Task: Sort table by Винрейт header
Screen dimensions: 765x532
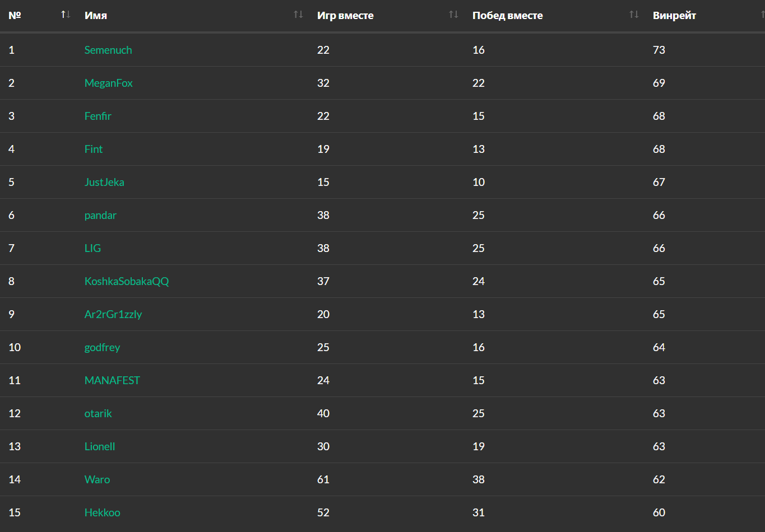Action: pyautogui.click(x=674, y=16)
